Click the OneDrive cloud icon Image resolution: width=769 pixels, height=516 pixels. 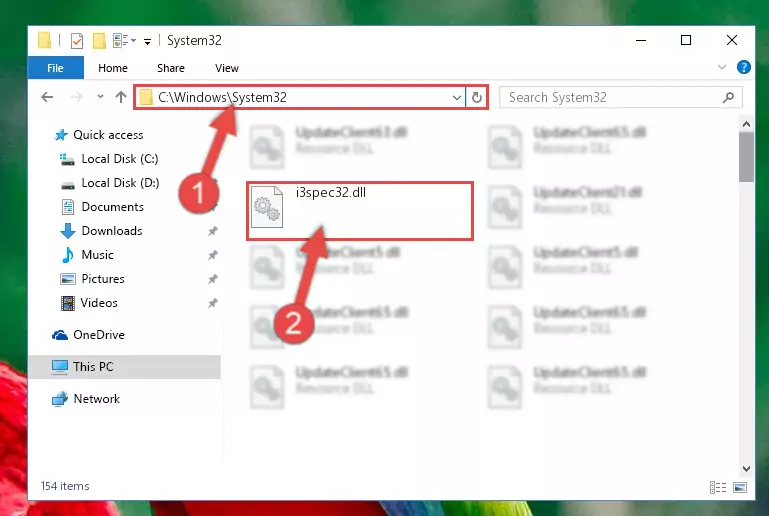click(x=60, y=335)
